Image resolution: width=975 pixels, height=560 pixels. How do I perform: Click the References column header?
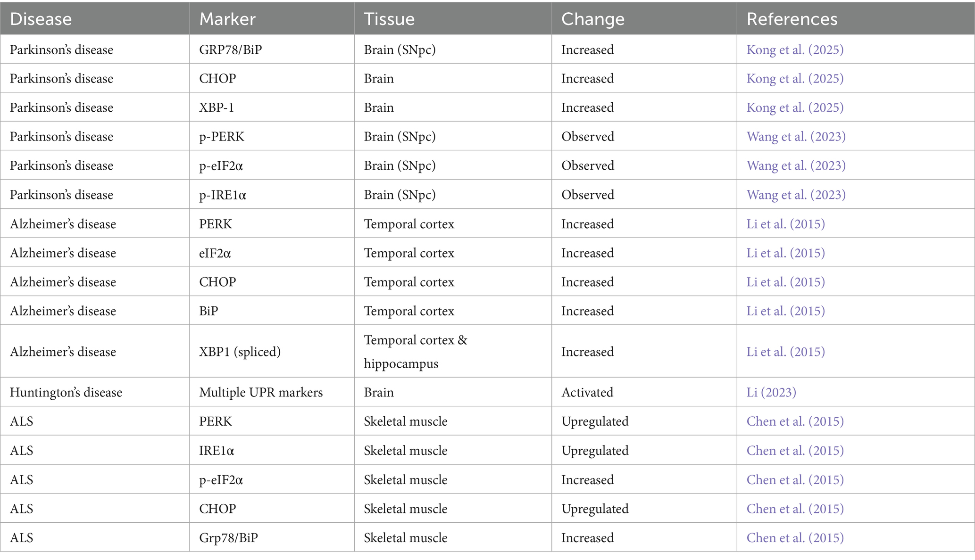792,19
